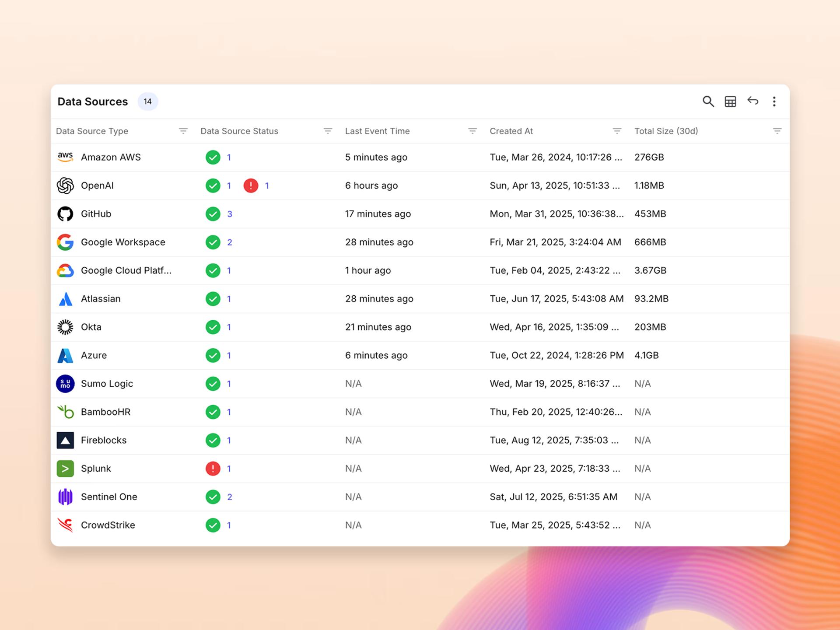Open filter for Data Source Status column

(x=328, y=131)
